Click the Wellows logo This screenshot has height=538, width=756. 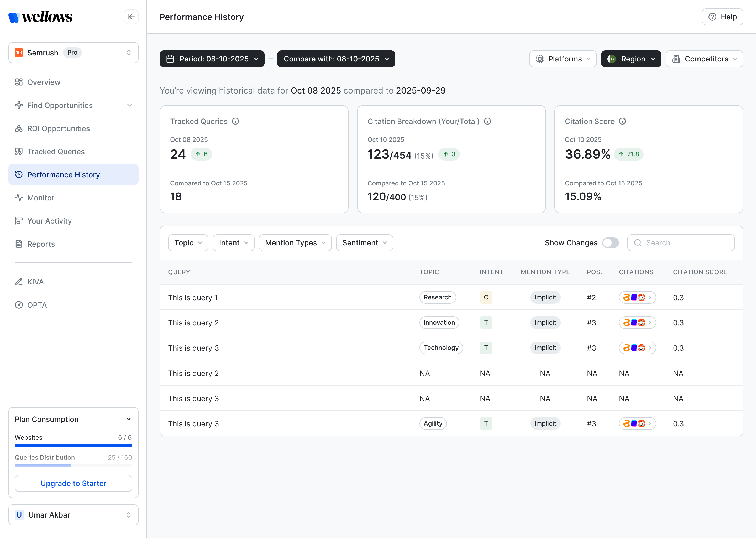pos(40,17)
